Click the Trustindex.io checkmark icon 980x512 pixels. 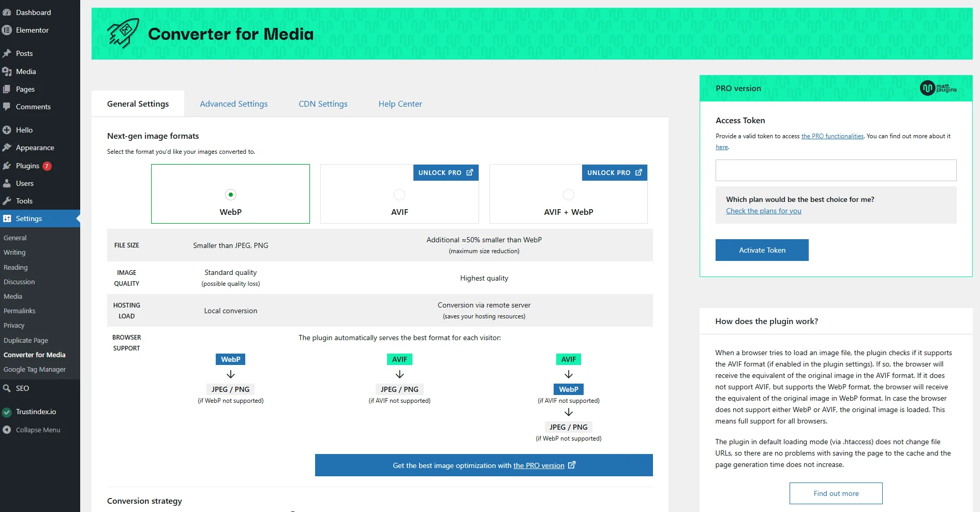point(7,412)
